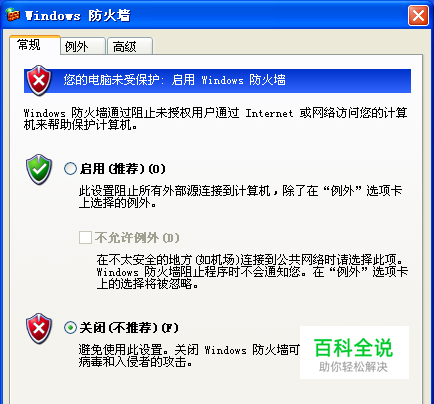Select the 启用(推荐) radio button
The width and height of the screenshot is (434, 404).
(x=70, y=169)
